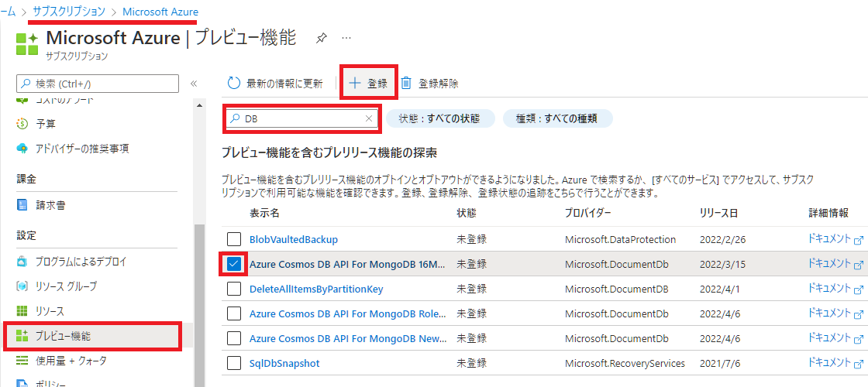This screenshot has height=387, width=868.
Task: Collapse the sidebar with double chevron
Action: point(194,84)
